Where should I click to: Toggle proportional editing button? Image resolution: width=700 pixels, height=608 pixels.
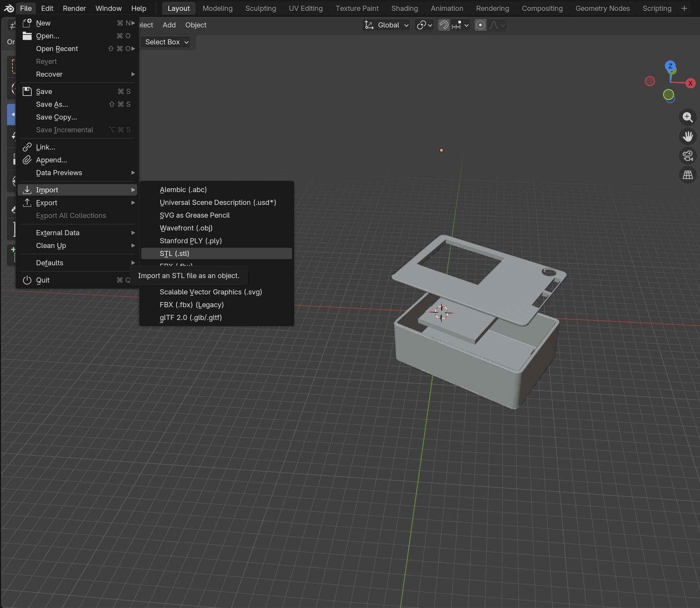480,25
